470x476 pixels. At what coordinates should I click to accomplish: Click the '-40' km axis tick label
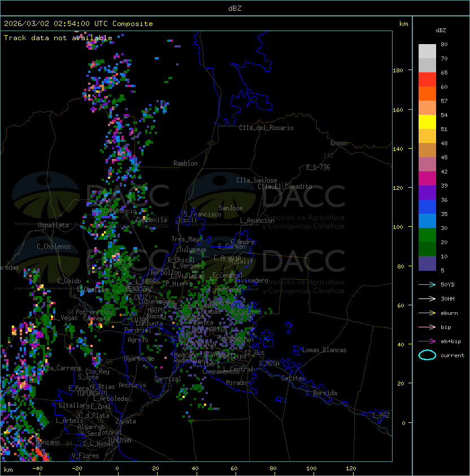(38, 469)
